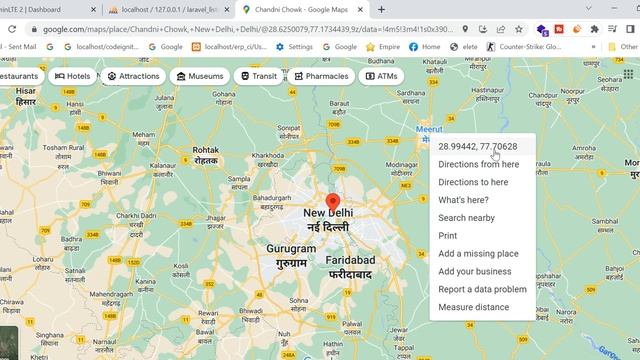Click the red New Delhi location pin

point(333,202)
